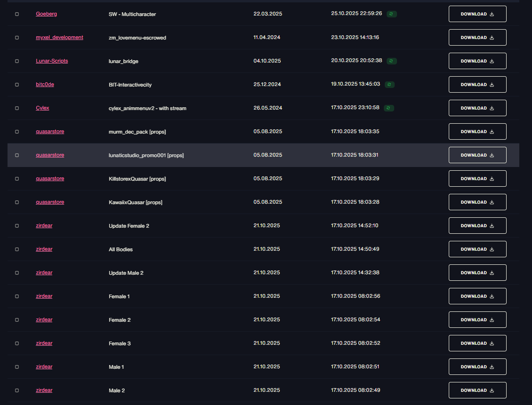Select checkbox for lunar_bridge row
Screen dimensions: 532x405
(x=17, y=61)
